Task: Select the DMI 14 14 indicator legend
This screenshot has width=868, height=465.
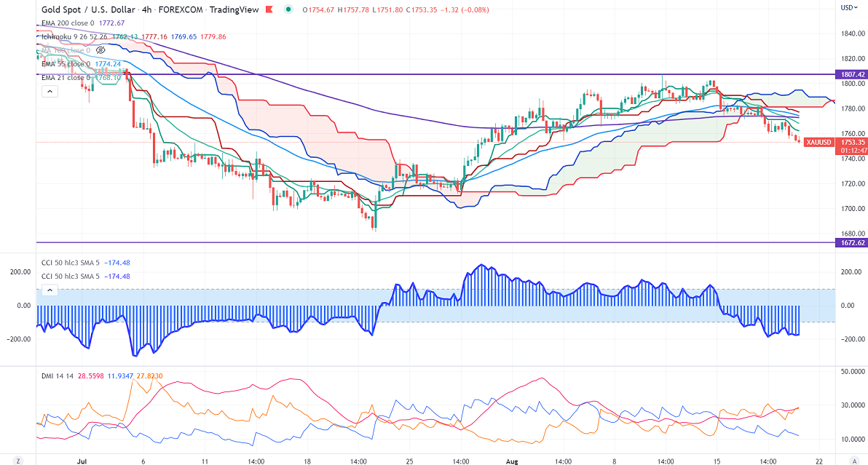Action: coord(57,376)
